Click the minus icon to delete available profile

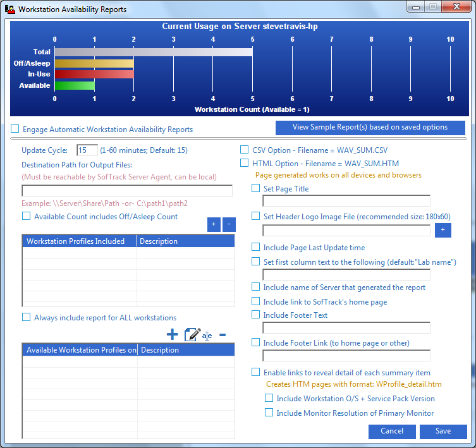223,335
